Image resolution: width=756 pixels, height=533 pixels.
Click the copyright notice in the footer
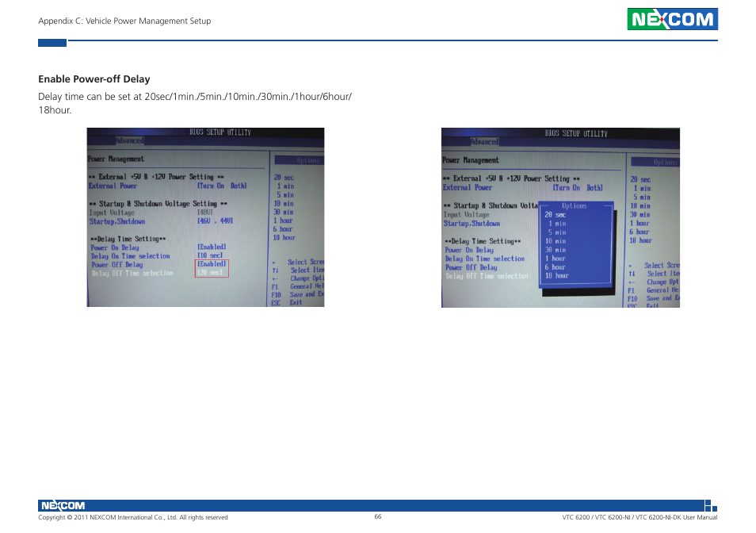[133, 518]
